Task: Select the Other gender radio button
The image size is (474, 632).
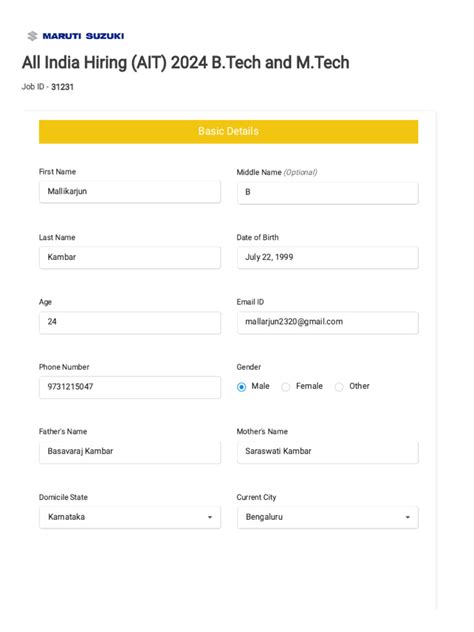Action: (339, 387)
